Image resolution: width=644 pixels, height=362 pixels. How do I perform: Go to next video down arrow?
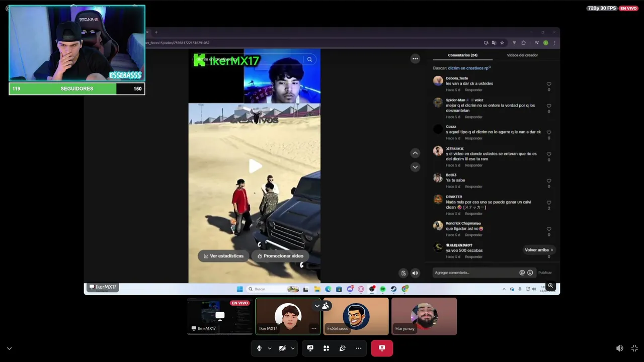[x=415, y=167]
